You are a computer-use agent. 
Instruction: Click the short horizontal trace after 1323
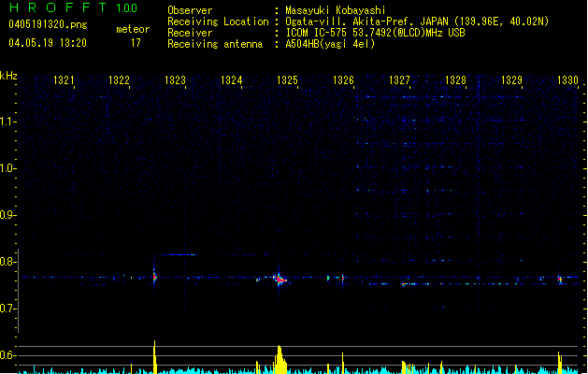(x=178, y=254)
